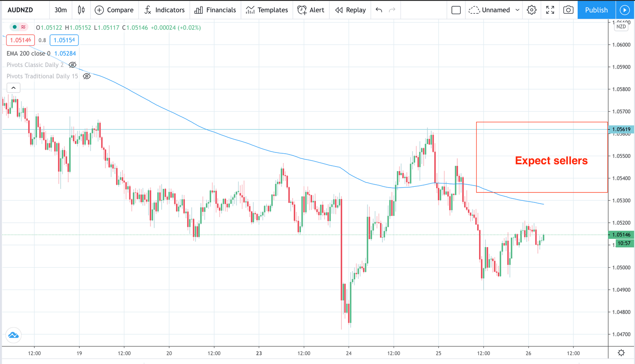The width and height of the screenshot is (635, 364).
Task: Enter fullscreen mode via the expand arrows icon
Action: click(550, 10)
